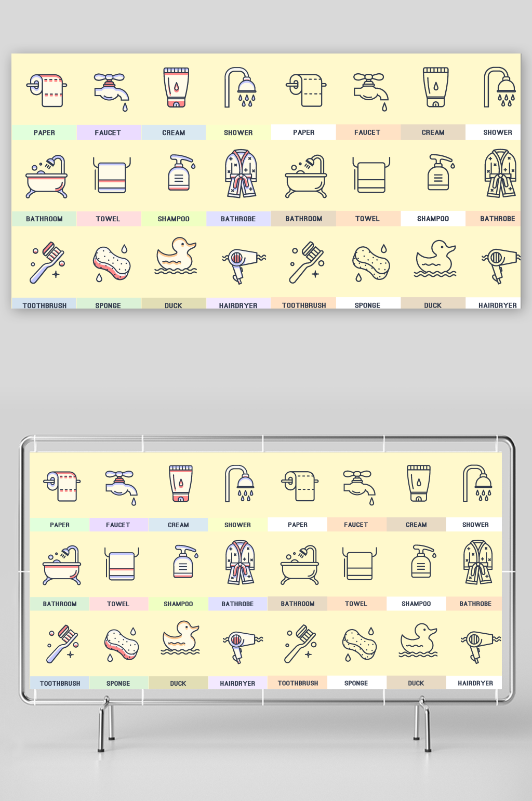
Task: Select the blue "TOOTHBRUSH" label on the stand mockup
Action: tap(60, 683)
